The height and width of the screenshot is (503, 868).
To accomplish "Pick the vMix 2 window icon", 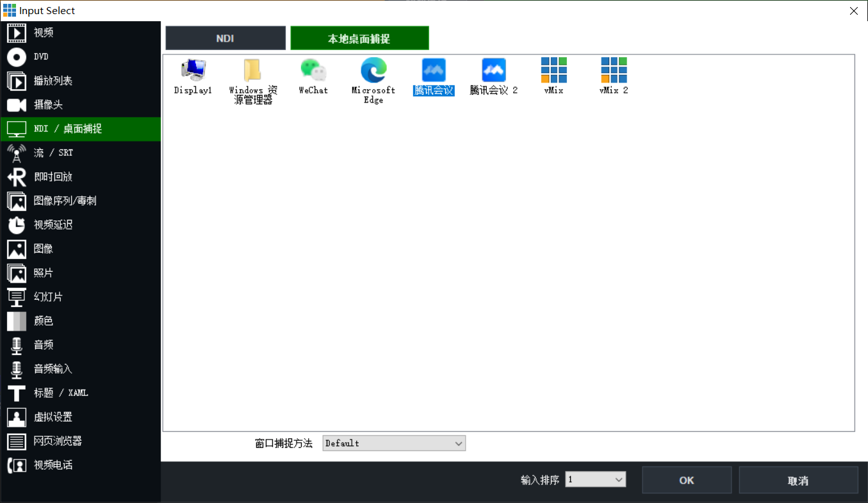I will pyautogui.click(x=614, y=70).
